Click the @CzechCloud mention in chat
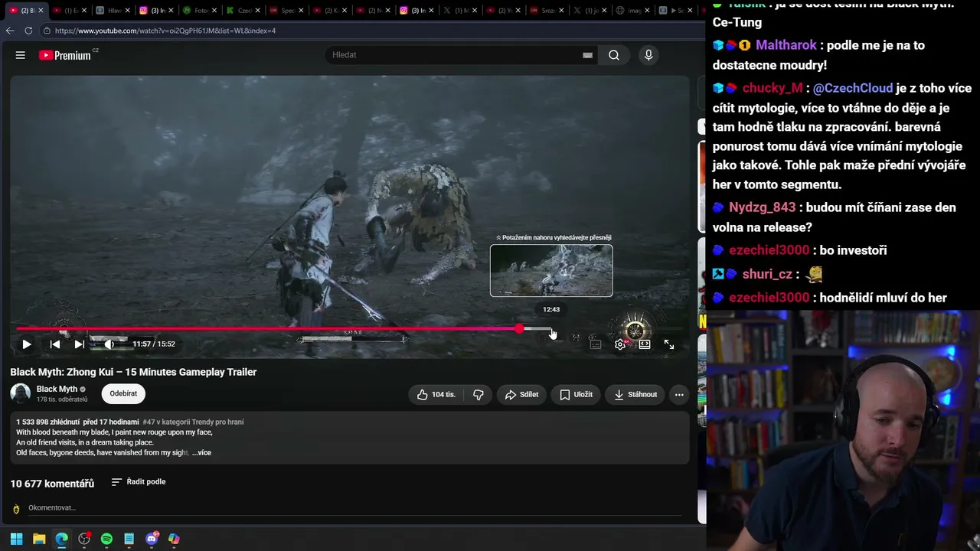The image size is (980, 551). coord(853,88)
